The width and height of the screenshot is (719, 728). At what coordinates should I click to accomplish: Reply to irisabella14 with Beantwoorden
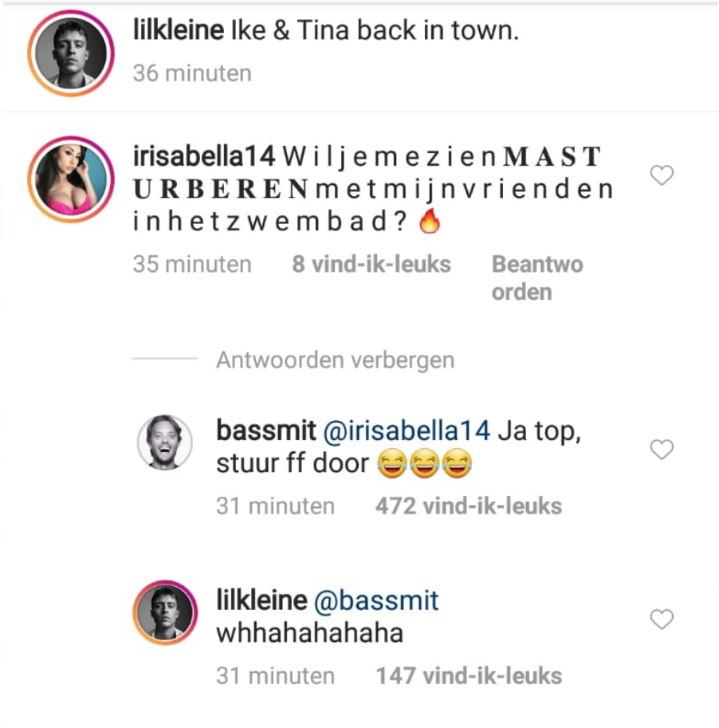(x=537, y=278)
